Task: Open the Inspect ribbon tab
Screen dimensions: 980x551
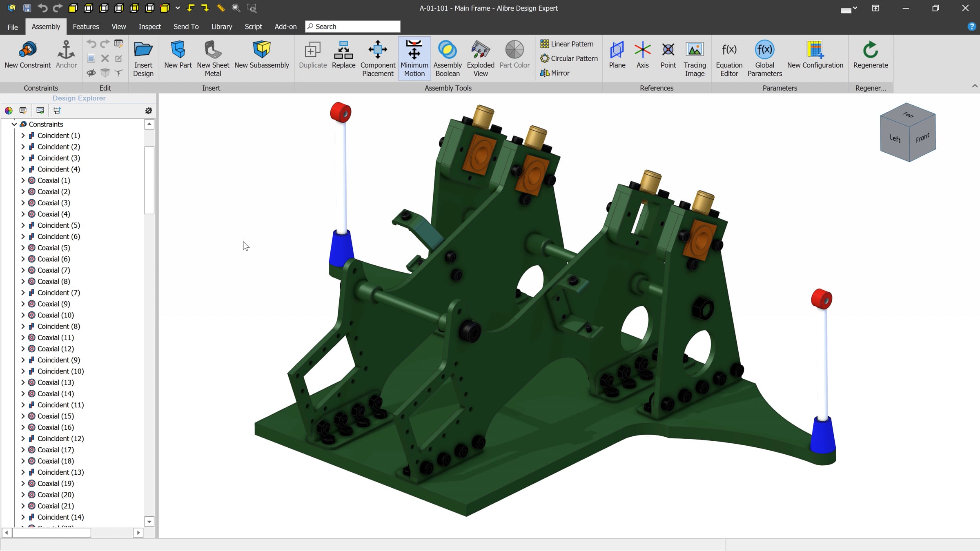Action: (149, 27)
